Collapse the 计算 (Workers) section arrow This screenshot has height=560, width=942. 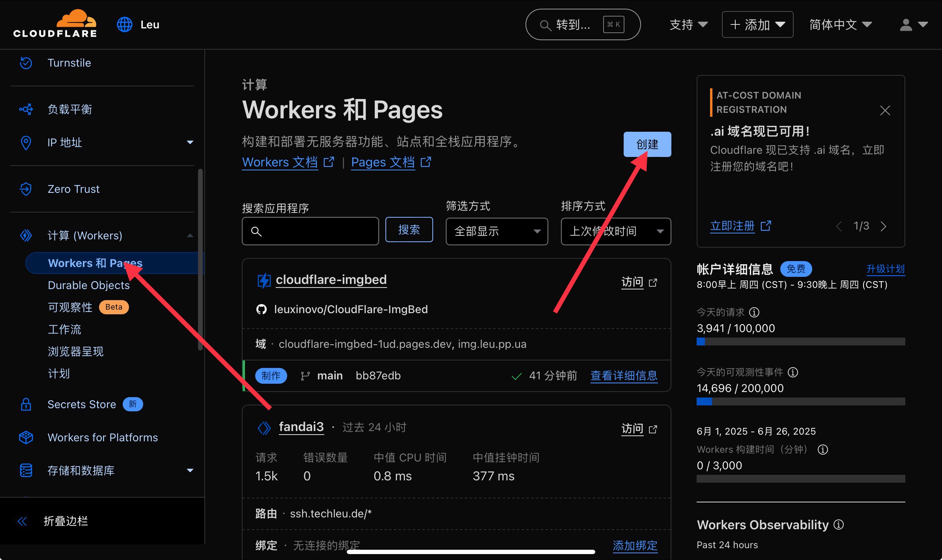tap(190, 235)
